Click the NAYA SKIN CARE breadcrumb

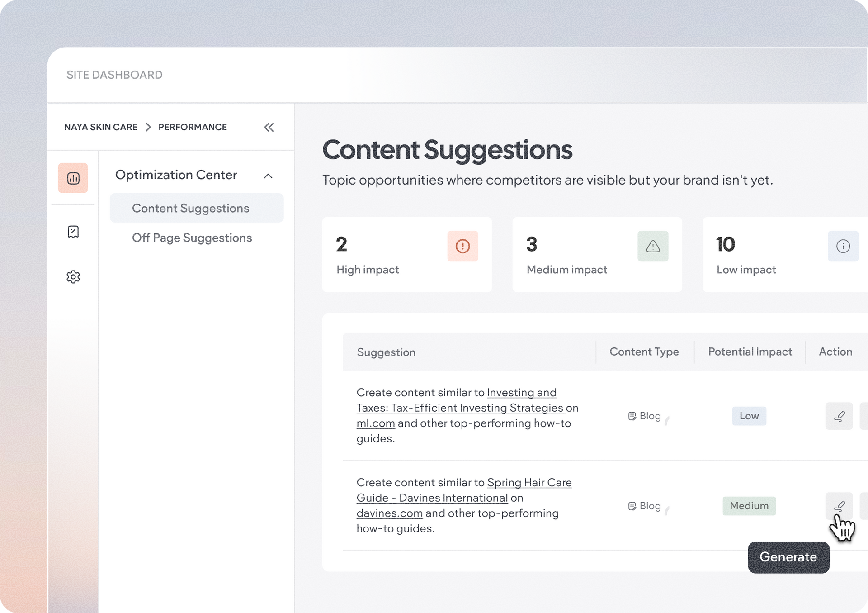tap(101, 127)
